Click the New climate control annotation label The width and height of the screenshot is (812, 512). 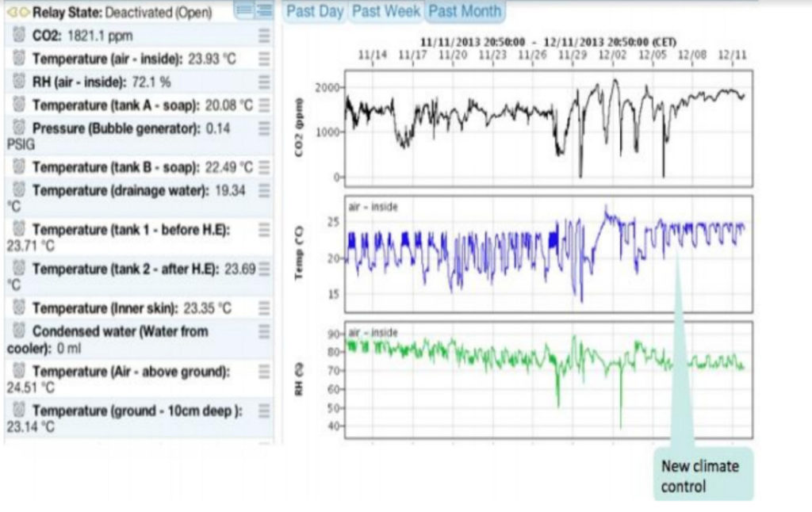point(700,476)
